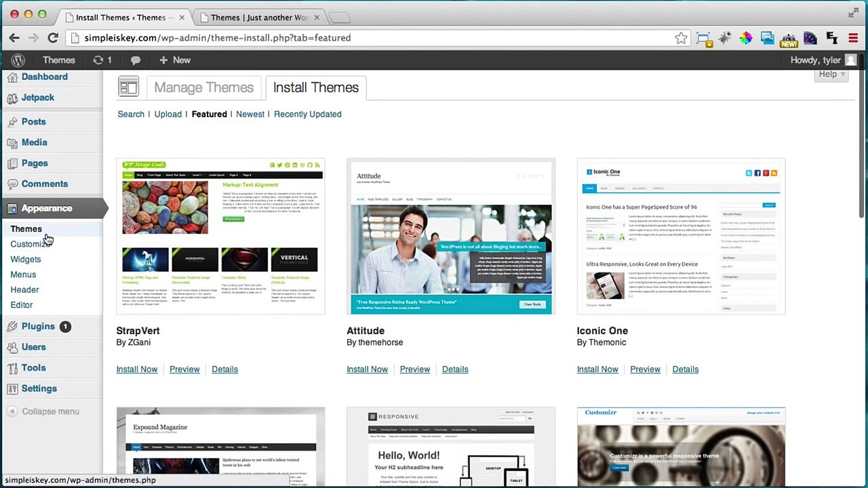
Task: Install the Iconic One theme now
Action: (597, 369)
